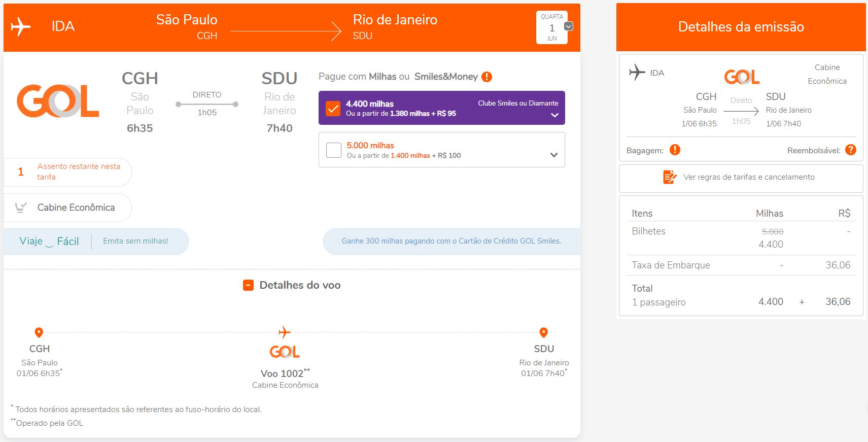Viewport: 868px width, 442px height.
Task: Click the economy cabin seat icon
Action: coord(21,208)
